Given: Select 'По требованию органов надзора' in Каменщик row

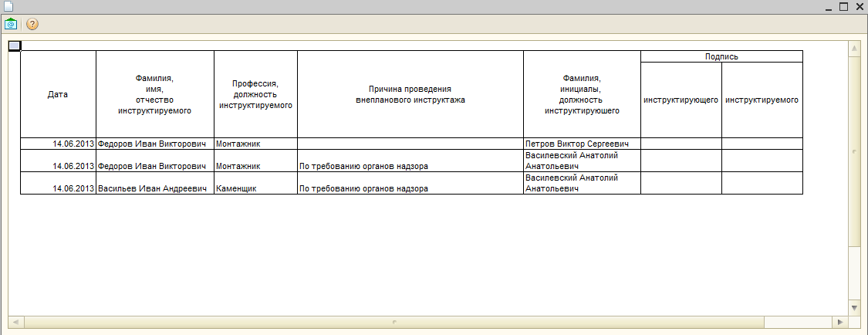Looking at the screenshot, I should [410, 183].
